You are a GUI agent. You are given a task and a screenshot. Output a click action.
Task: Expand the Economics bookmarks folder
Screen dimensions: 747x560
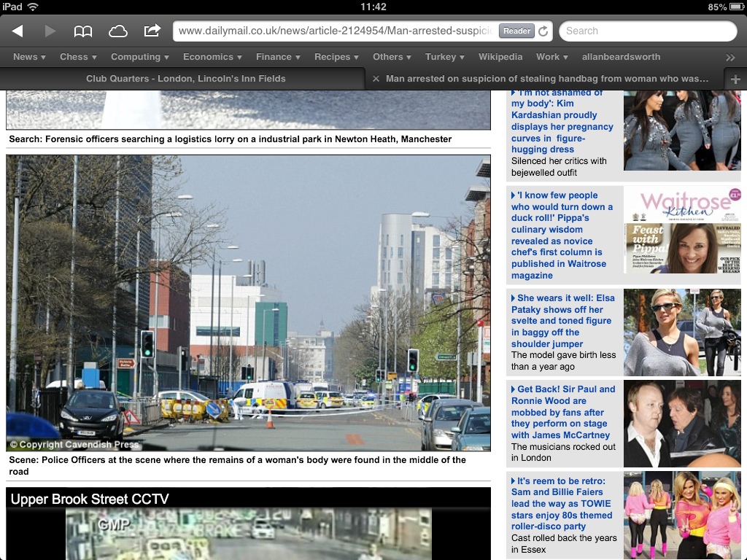click(213, 57)
